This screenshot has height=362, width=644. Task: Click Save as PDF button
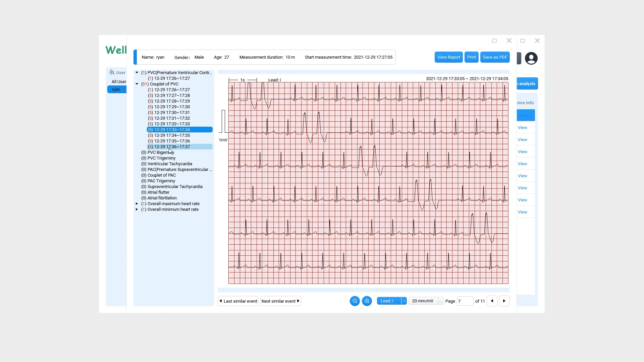coord(495,57)
